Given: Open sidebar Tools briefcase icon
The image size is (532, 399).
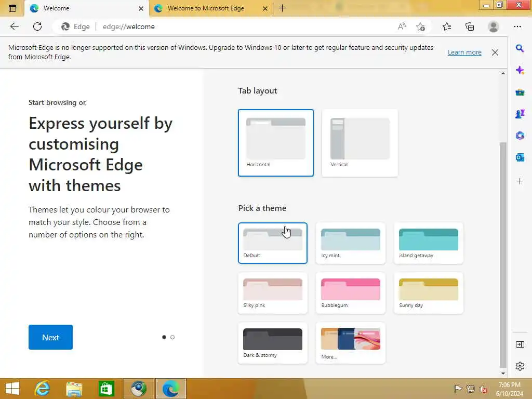Looking at the screenshot, I should coord(520,92).
